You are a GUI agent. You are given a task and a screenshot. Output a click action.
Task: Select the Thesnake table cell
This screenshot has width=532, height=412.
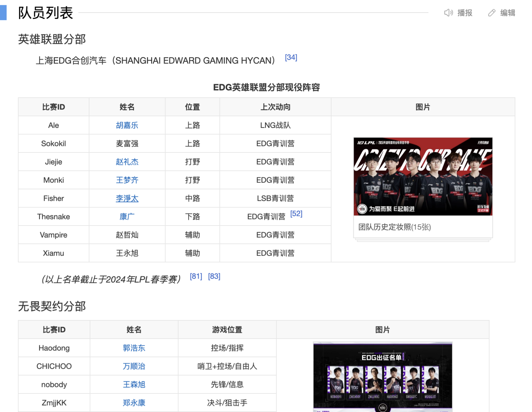pos(53,217)
